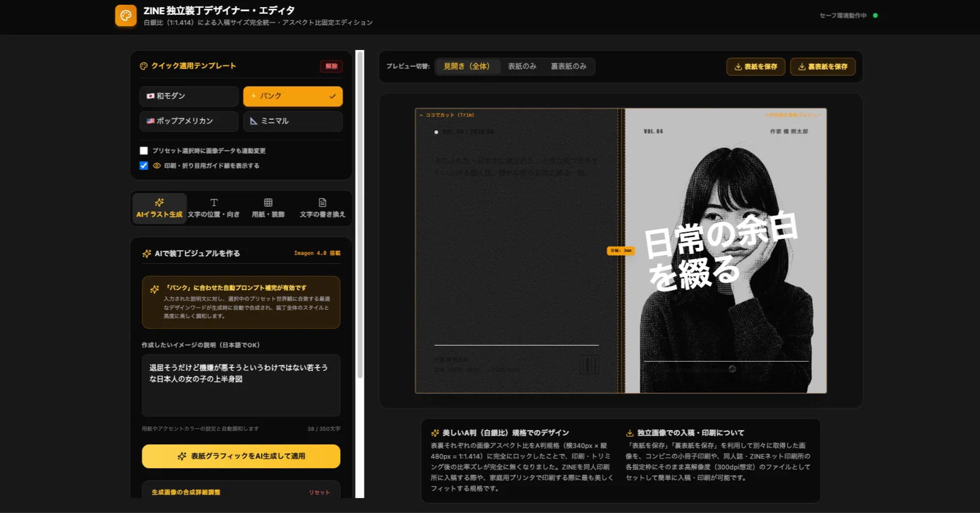
Task: Click 表紙グラフィックをAI生成して適用 button
Action: 241,456
